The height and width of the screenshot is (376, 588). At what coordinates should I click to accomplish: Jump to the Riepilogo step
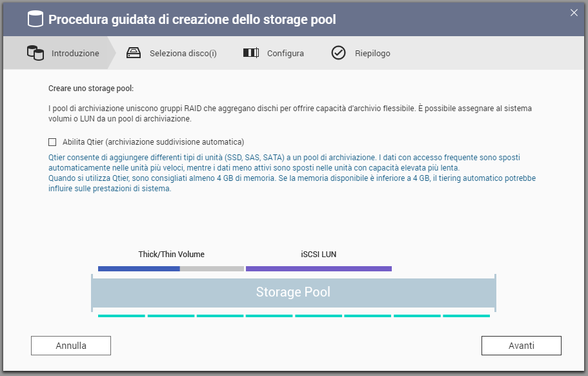click(x=372, y=54)
